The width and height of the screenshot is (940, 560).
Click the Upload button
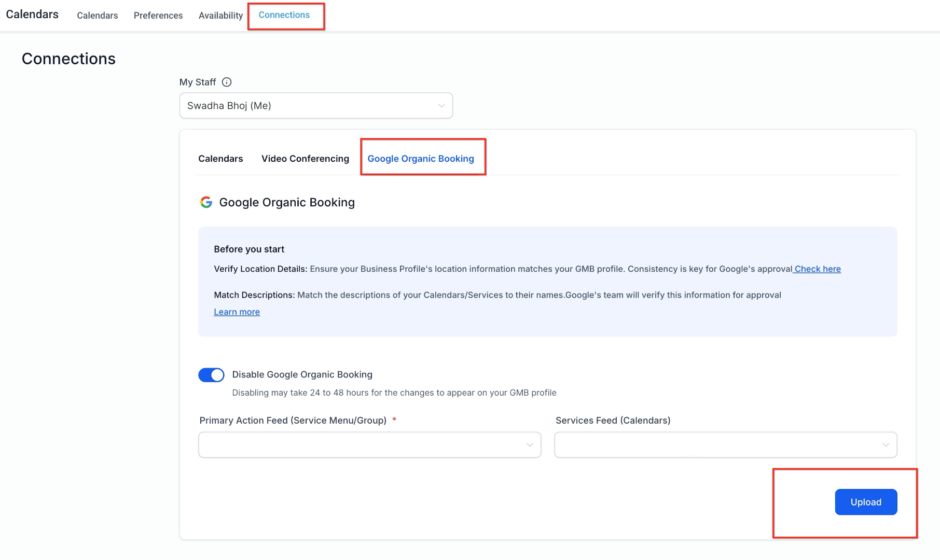click(x=866, y=502)
